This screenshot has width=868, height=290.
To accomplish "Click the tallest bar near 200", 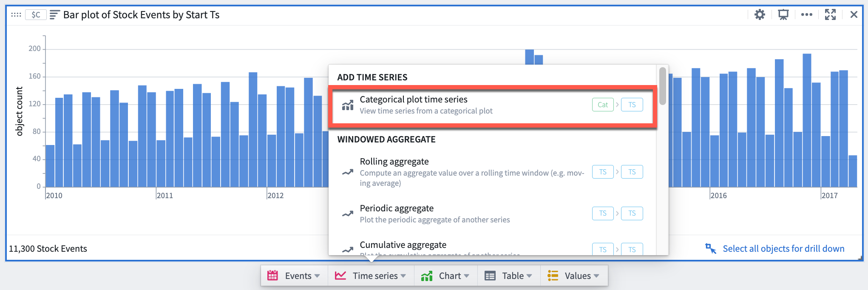I will tap(529, 57).
